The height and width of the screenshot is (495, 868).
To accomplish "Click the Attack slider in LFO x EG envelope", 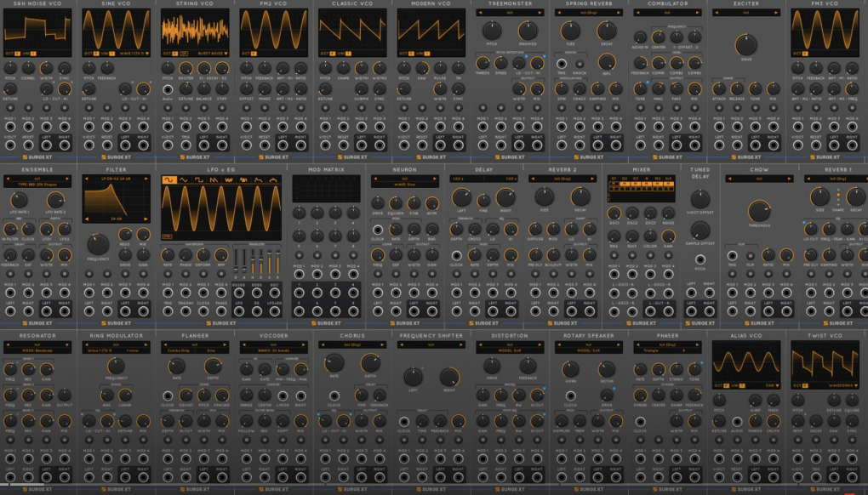I will pyautogui.click(x=245, y=261).
